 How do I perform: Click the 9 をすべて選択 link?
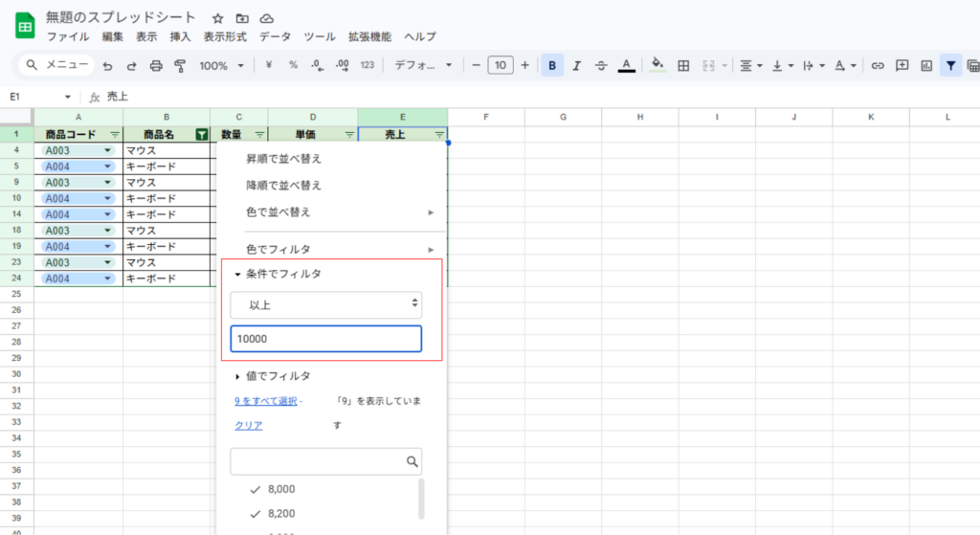pyautogui.click(x=265, y=401)
